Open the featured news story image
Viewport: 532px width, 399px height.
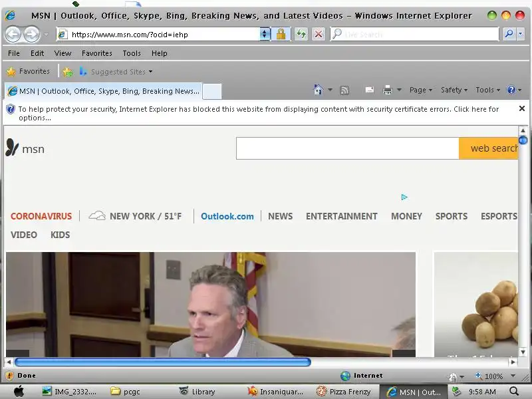pyautogui.click(x=211, y=305)
